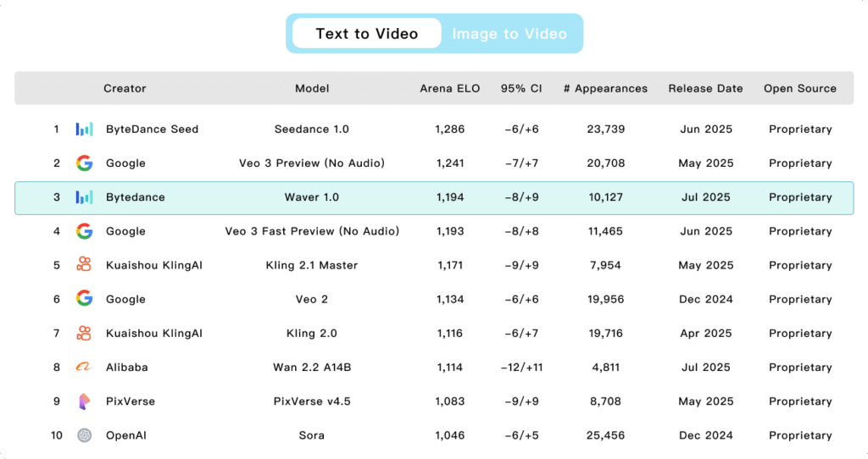Click the Kling 2.0 model name
The image size is (868, 459).
312,334
